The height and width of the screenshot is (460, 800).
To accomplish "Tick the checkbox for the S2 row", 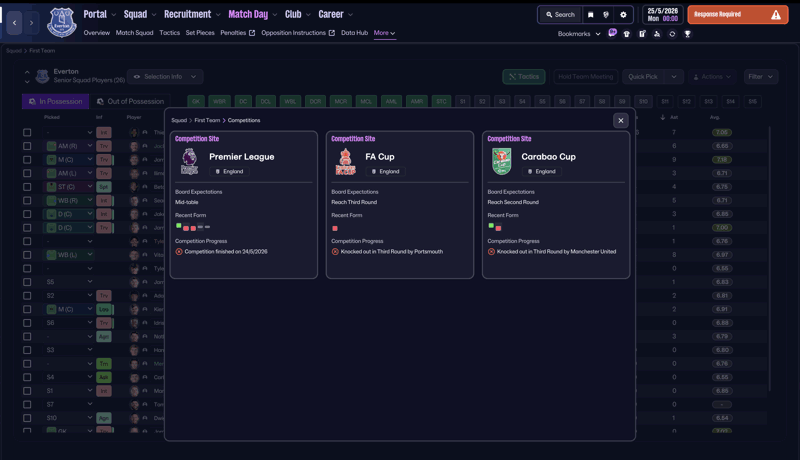I will tap(27, 295).
